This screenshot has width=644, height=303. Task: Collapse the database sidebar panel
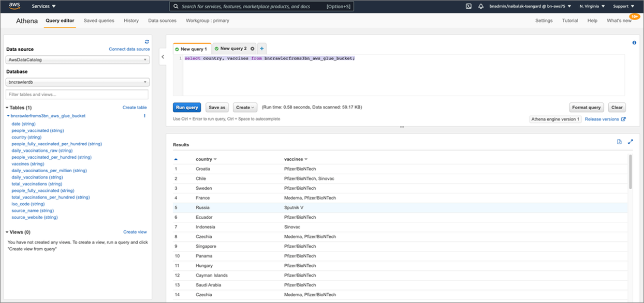pos(162,56)
